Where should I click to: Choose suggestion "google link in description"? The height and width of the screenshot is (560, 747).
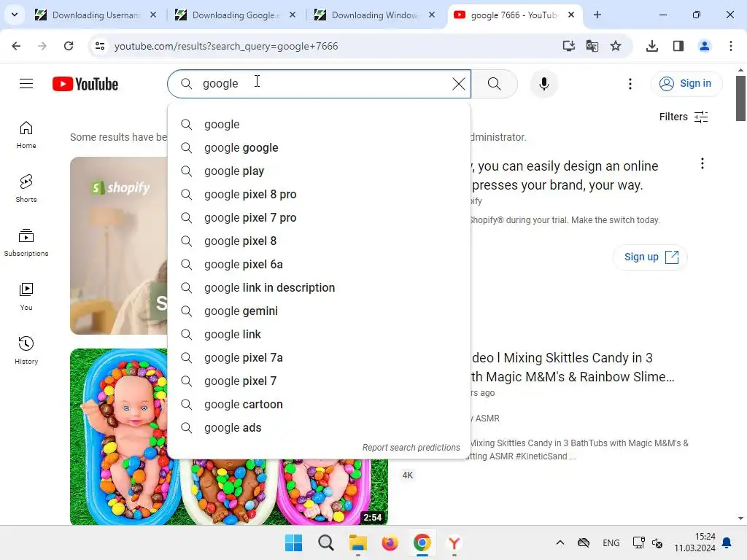319,287
